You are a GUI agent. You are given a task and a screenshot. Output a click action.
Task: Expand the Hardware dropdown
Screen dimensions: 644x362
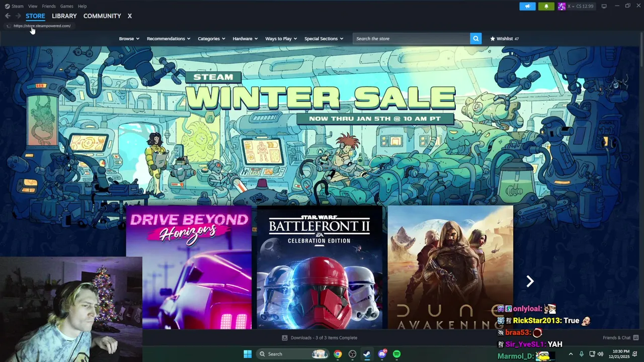tap(245, 39)
